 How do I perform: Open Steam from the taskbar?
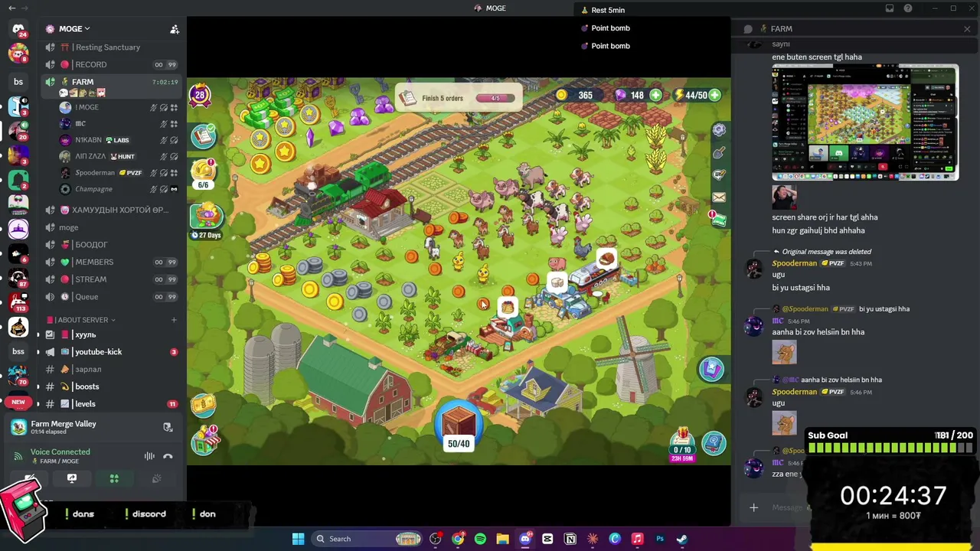coord(682,539)
